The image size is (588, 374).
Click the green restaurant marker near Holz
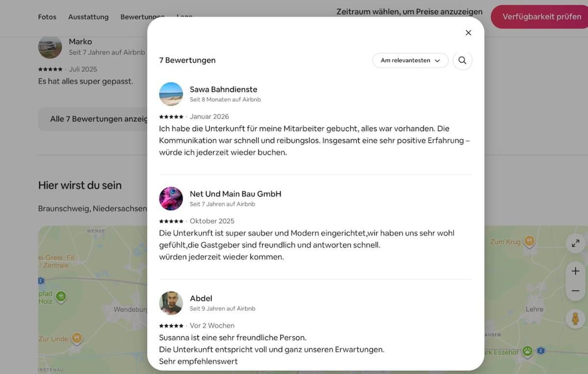(x=61, y=296)
